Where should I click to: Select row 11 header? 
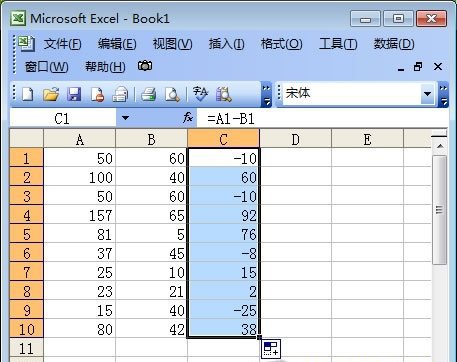26,348
